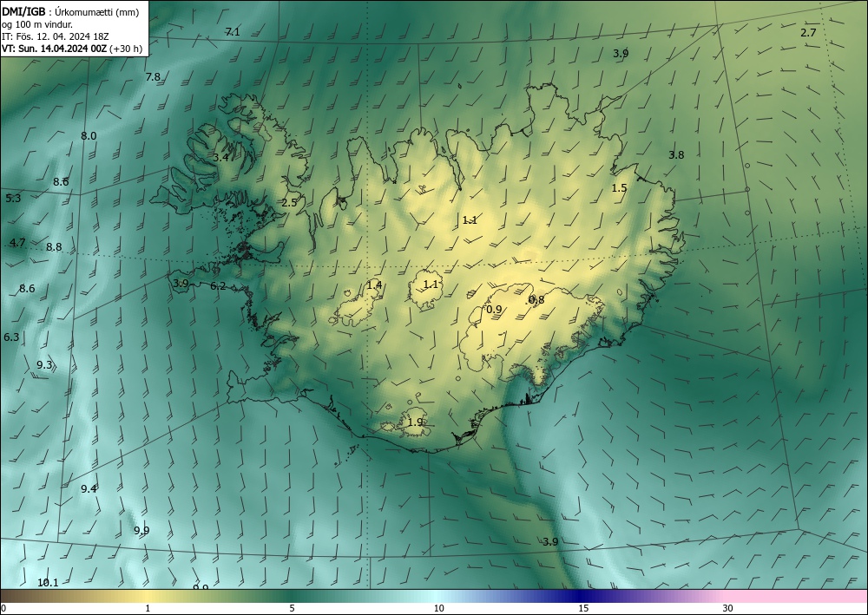Click the 10 label on the colour scale
Image resolution: width=868 pixels, height=615 pixels.
tap(439, 609)
